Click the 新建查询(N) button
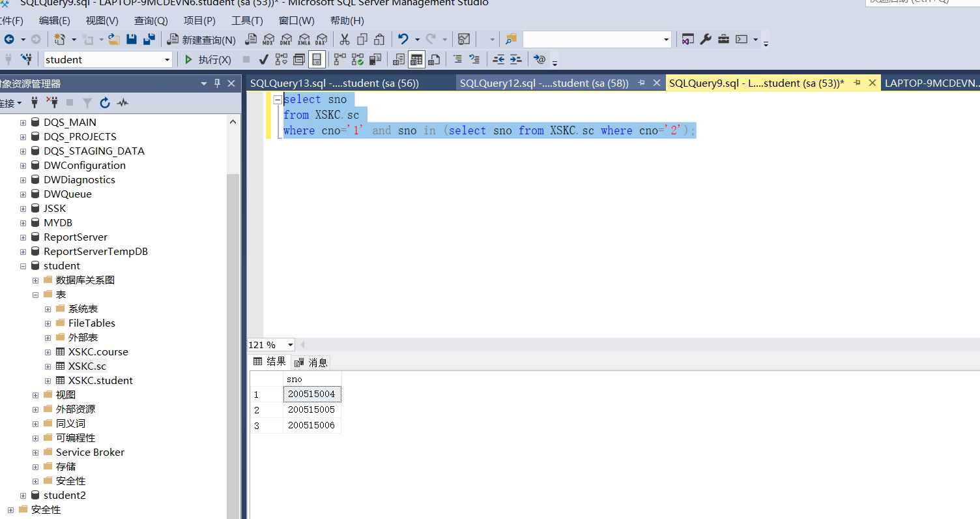This screenshot has height=519, width=980. point(201,39)
